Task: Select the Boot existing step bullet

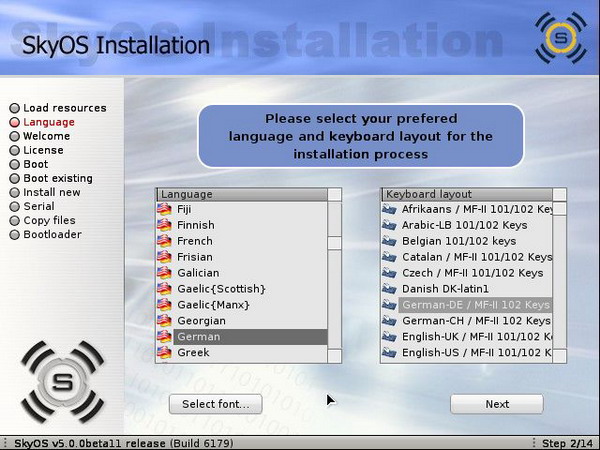Action: [14, 178]
